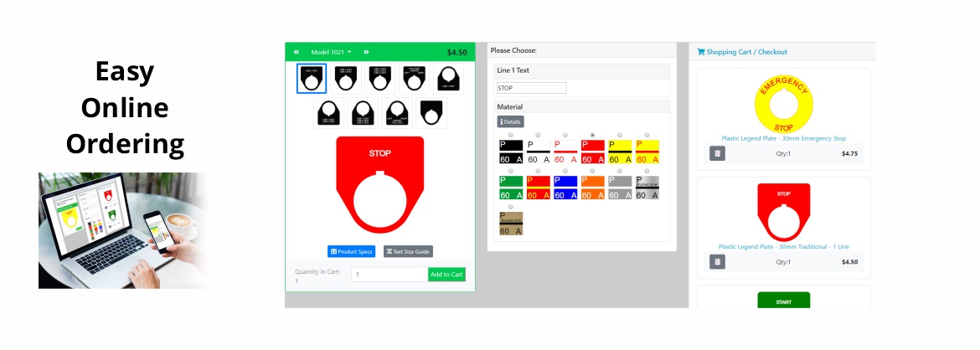This screenshot has height=350, width=980.
Task: Open the Text Size Guide
Action: (408, 251)
